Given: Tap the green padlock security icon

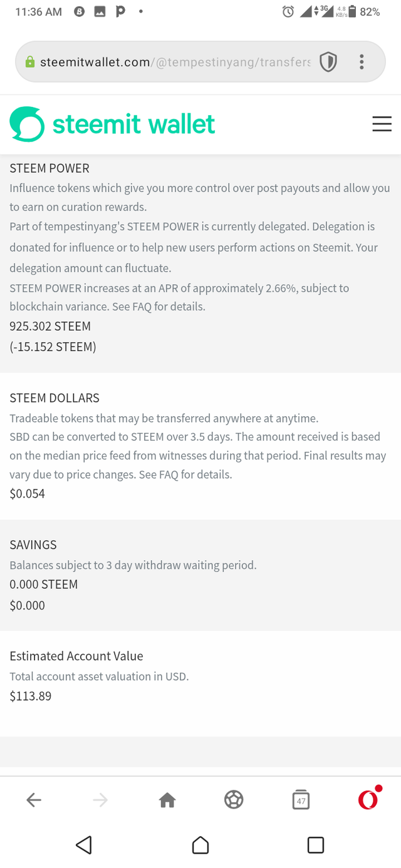Looking at the screenshot, I should 29,62.
